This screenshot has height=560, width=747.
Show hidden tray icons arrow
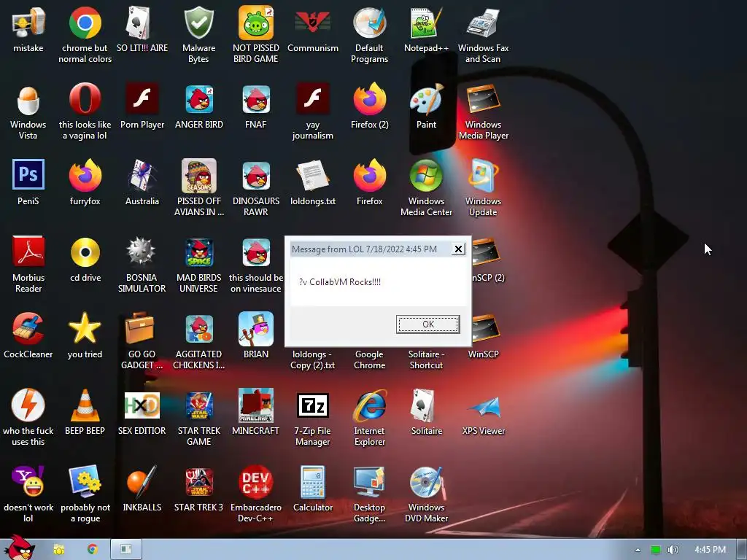(x=638, y=550)
